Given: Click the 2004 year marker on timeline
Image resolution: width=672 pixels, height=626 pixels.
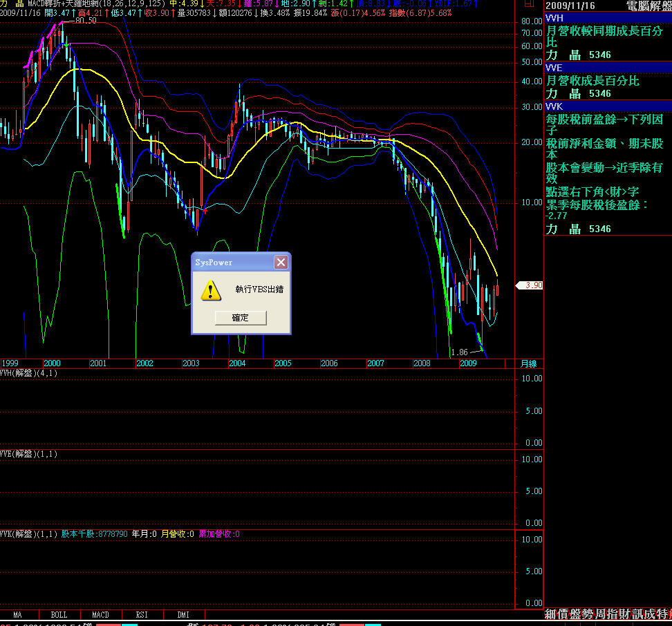Looking at the screenshot, I should (237, 363).
